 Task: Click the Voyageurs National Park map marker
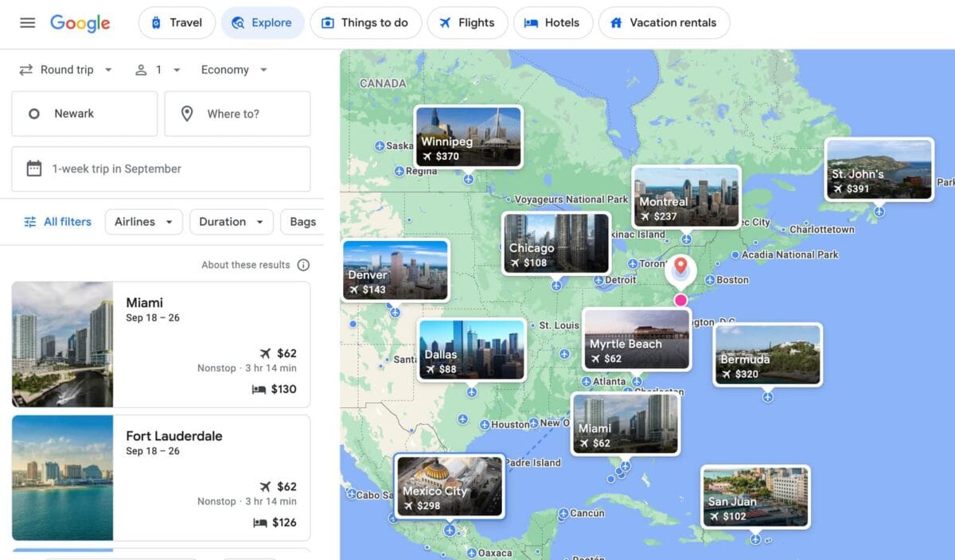pos(509,200)
